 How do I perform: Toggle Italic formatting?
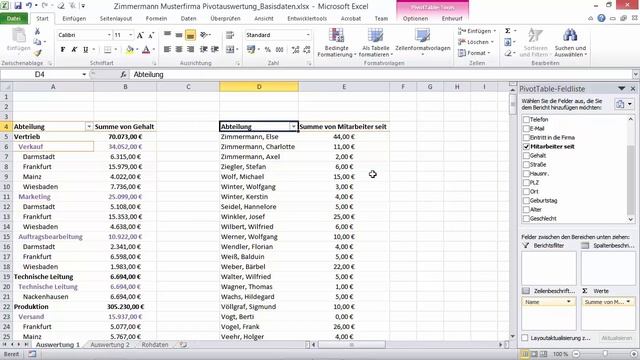tap(74, 49)
